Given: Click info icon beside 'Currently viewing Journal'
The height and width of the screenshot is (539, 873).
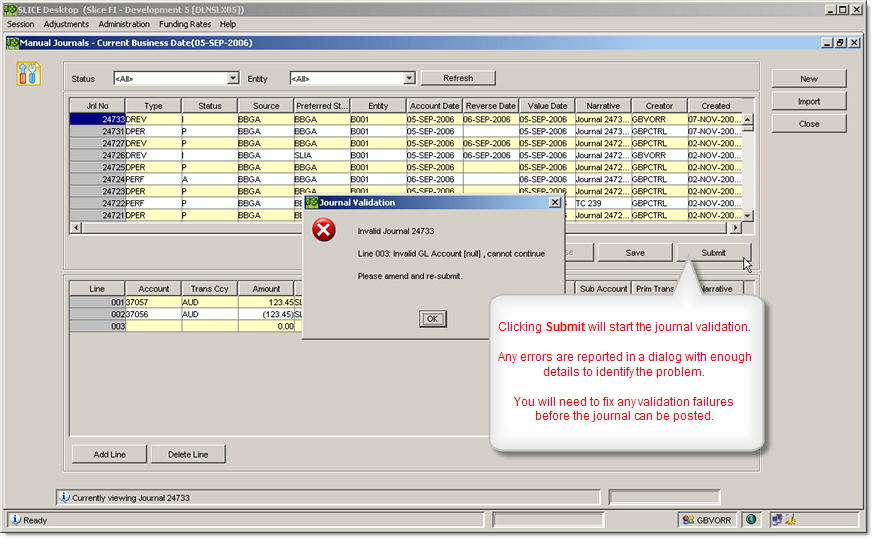Looking at the screenshot, I should click(64, 497).
